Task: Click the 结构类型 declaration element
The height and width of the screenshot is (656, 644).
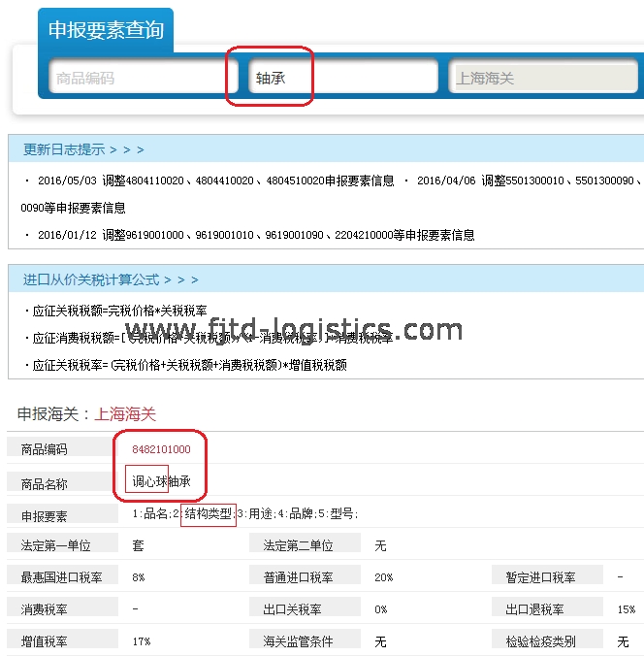Action: [209, 514]
